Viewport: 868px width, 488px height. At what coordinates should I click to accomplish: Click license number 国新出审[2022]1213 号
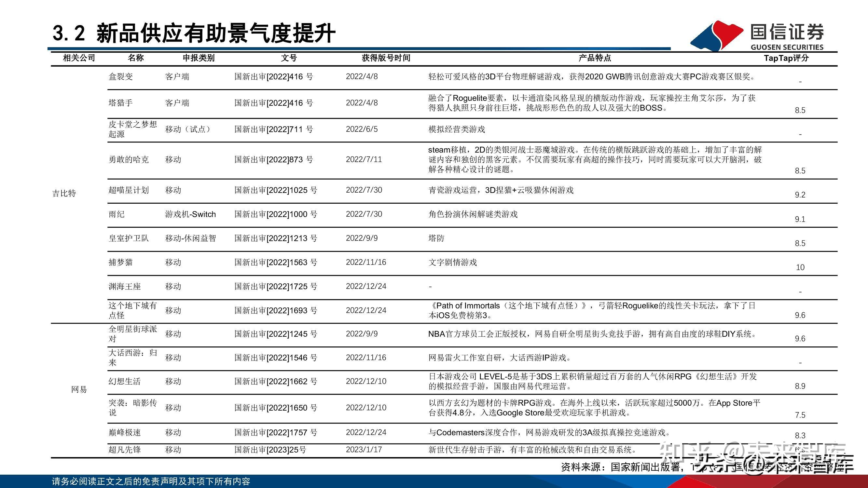(276, 238)
